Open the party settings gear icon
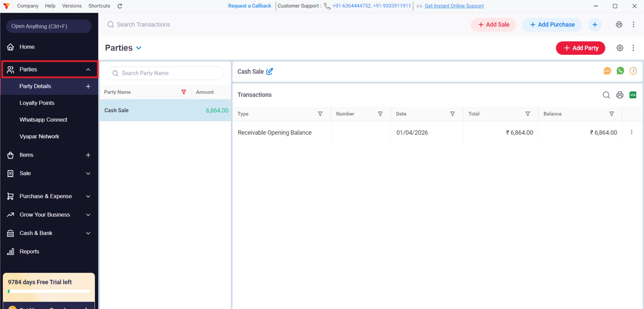The image size is (644, 309). pos(620,48)
